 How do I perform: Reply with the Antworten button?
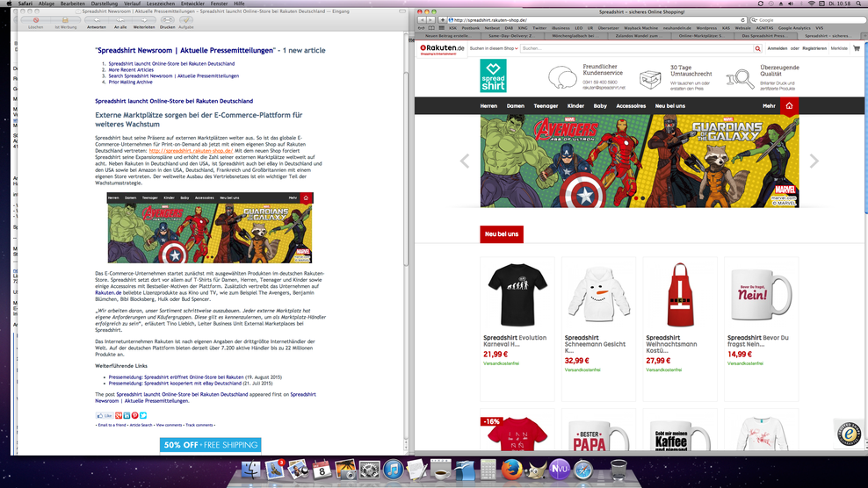pyautogui.click(x=97, y=20)
